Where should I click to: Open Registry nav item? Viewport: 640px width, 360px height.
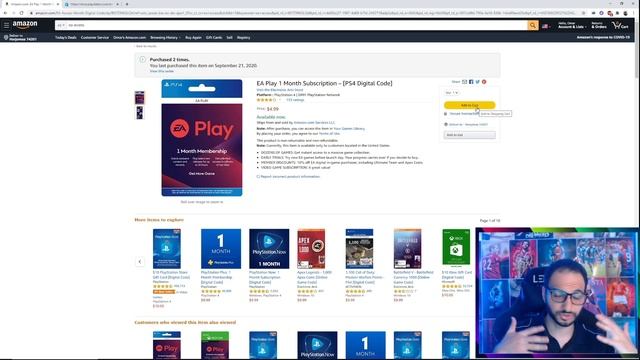[x=243, y=38]
